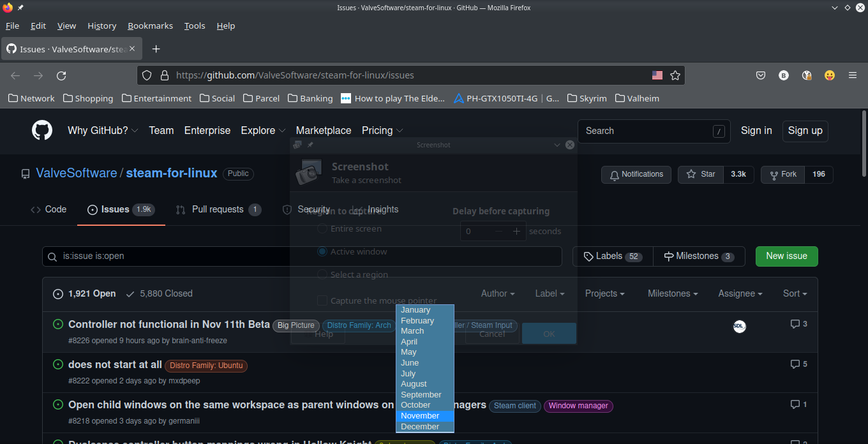This screenshot has height=444, width=868.
Task: Click the Distro Family: Ubuntu label
Action: [x=206, y=366]
